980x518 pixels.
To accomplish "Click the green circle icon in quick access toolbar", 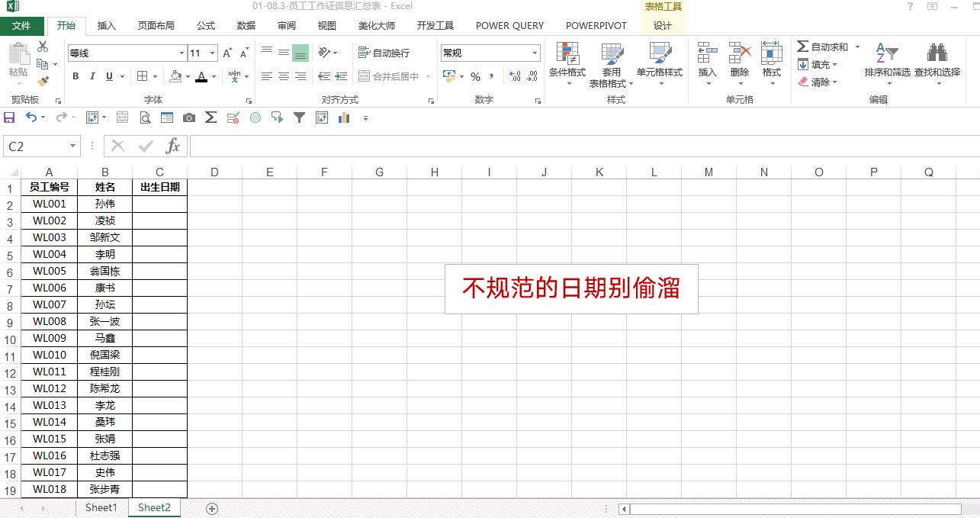I will (x=255, y=117).
